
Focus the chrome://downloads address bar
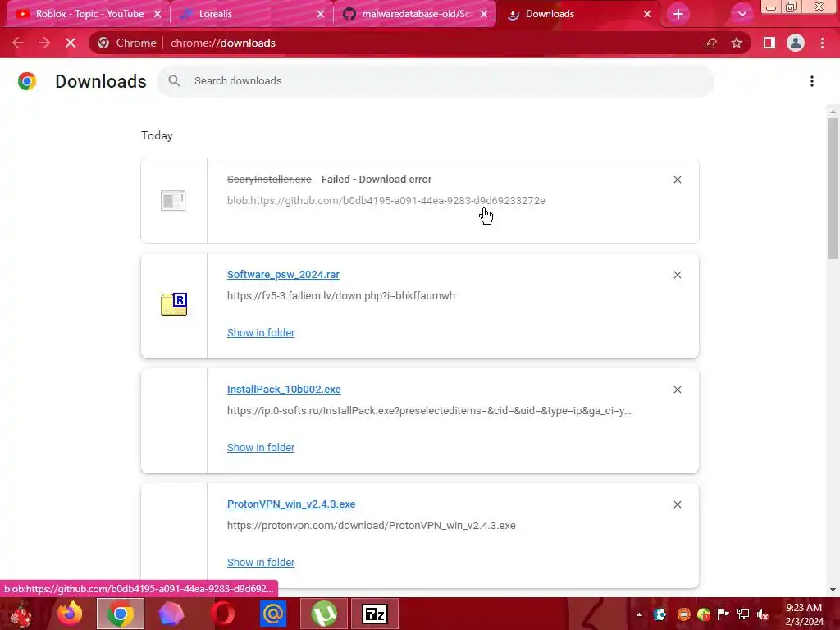click(223, 43)
